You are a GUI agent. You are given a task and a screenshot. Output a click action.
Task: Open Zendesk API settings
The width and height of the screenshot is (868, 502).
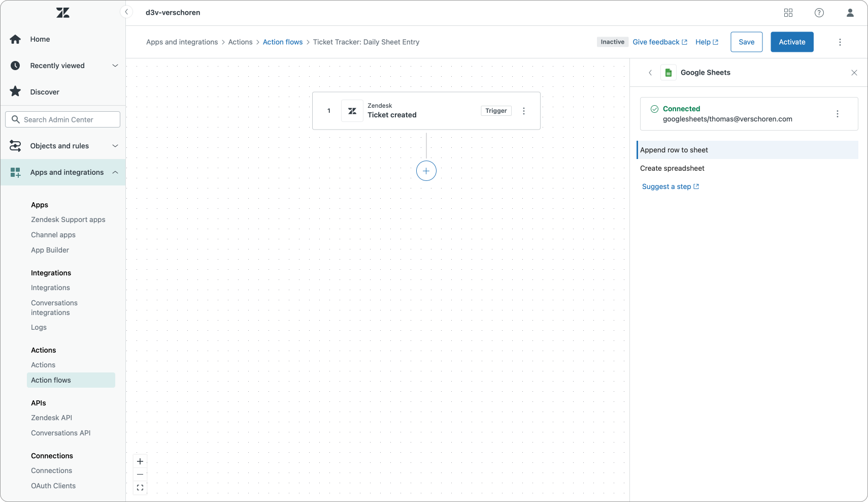51,418
